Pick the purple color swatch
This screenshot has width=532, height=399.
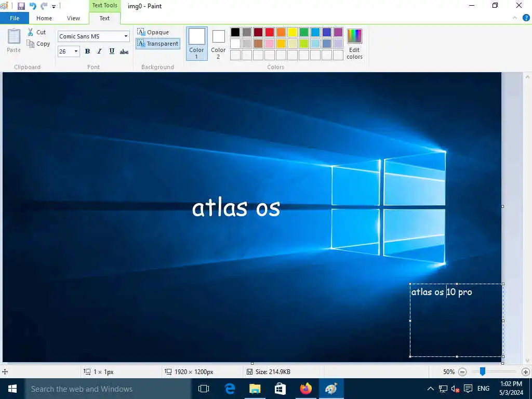click(338, 32)
